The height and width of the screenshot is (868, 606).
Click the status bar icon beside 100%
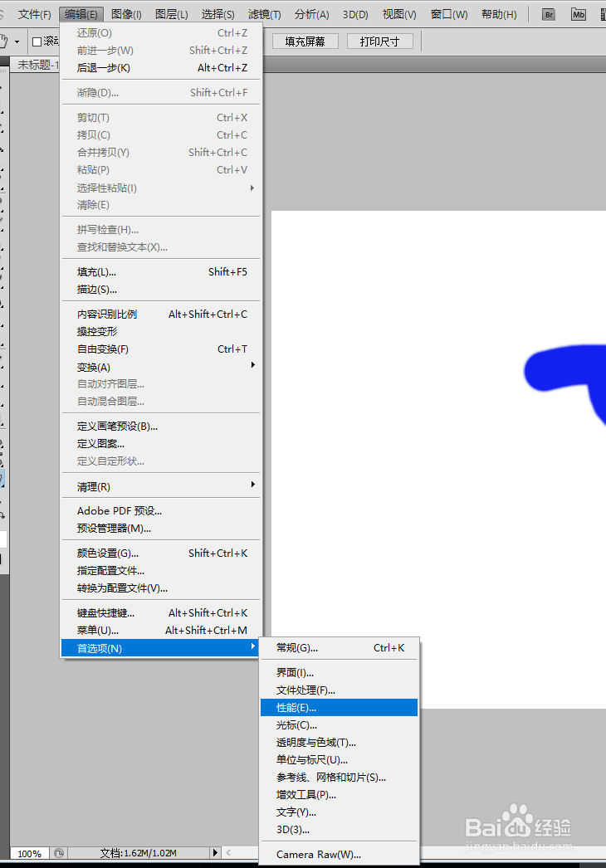[59, 853]
